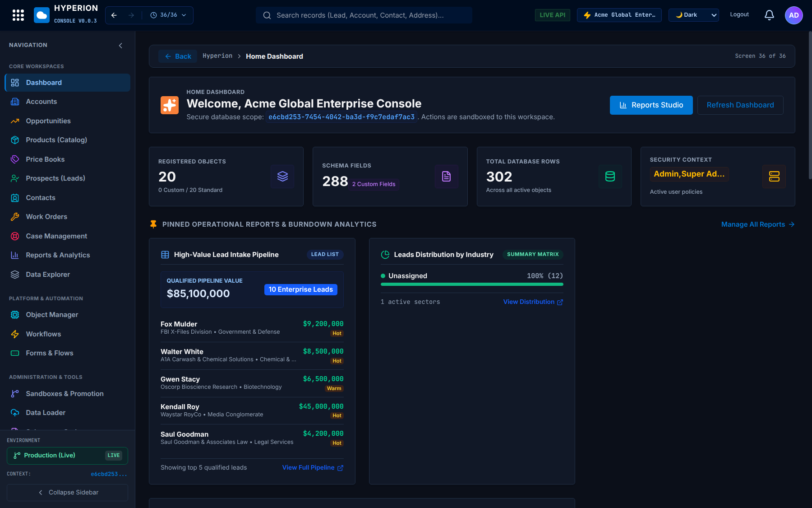Open the Production (Live) environment selector

tap(67, 456)
